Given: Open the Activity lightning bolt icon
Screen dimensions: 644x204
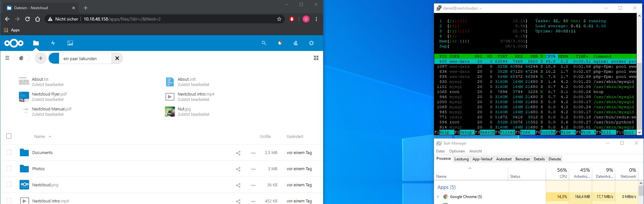Looking at the screenshot, I should (53, 43).
